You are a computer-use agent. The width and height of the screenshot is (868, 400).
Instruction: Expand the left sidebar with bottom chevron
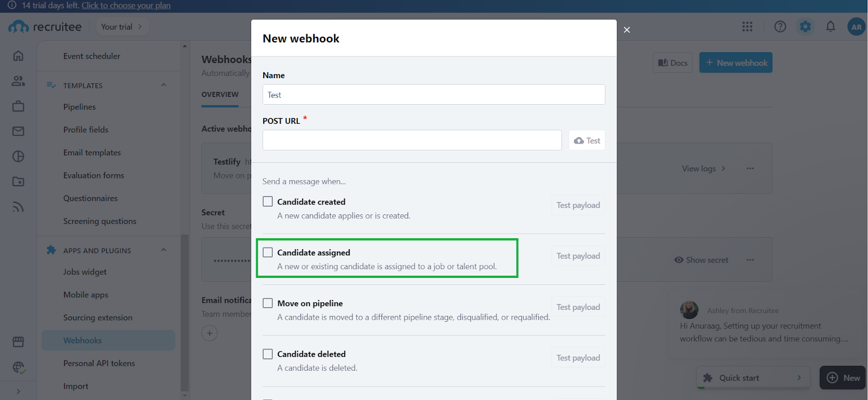pos(18,391)
